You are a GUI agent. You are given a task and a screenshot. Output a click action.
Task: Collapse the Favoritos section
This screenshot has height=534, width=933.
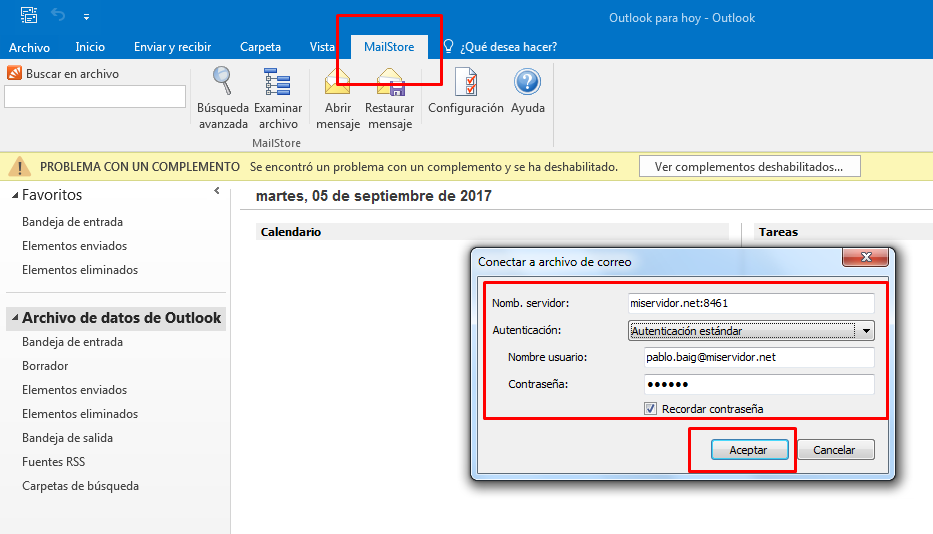coord(15,195)
